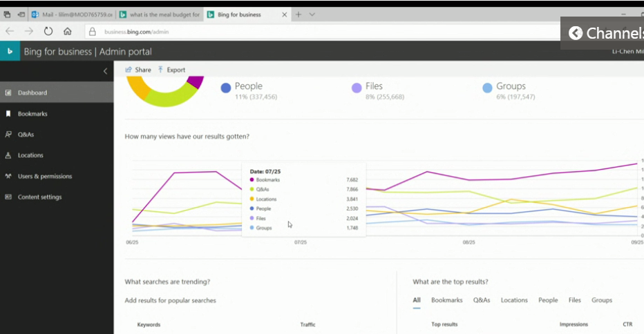The width and height of the screenshot is (644, 334).
Task: Go to browser home page
Action: click(67, 31)
